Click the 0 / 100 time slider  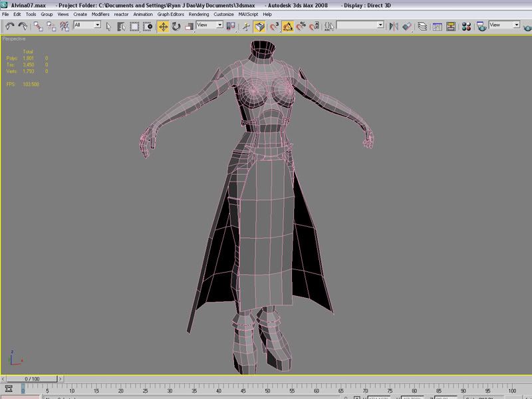pyautogui.click(x=31, y=378)
